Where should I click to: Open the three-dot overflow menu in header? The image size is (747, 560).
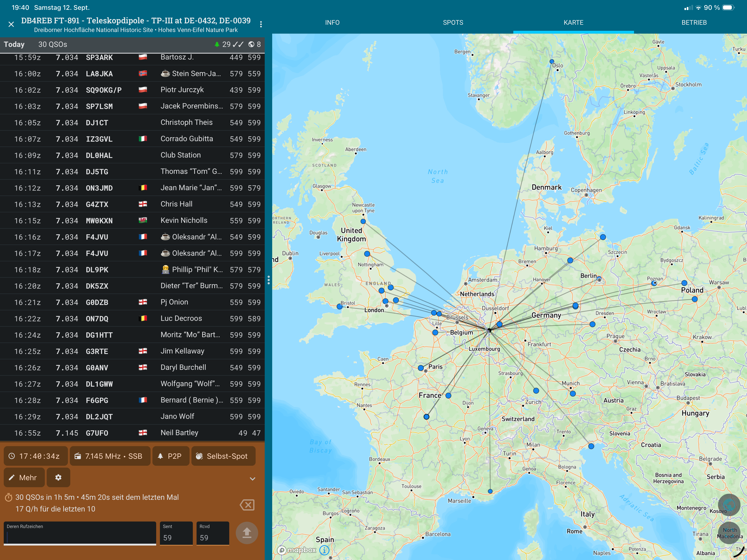coord(261,24)
